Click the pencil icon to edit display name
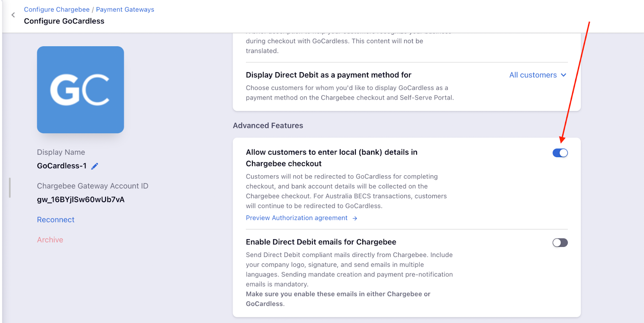Viewport: 644px width, 323px height. click(95, 166)
